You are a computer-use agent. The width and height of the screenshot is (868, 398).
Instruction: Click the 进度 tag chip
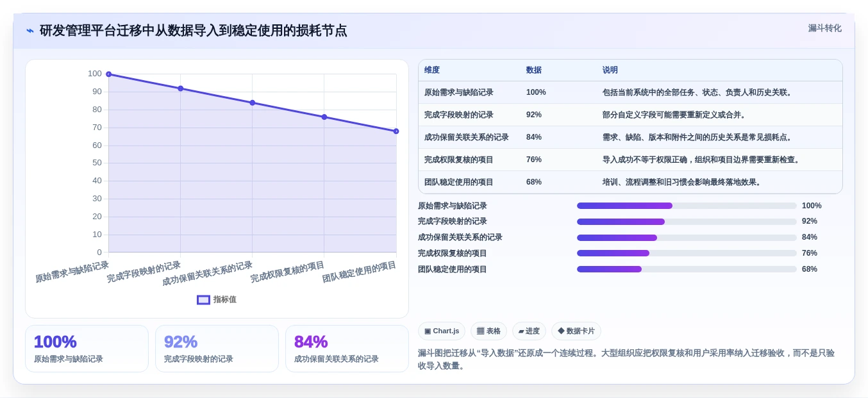coord(529,331)
